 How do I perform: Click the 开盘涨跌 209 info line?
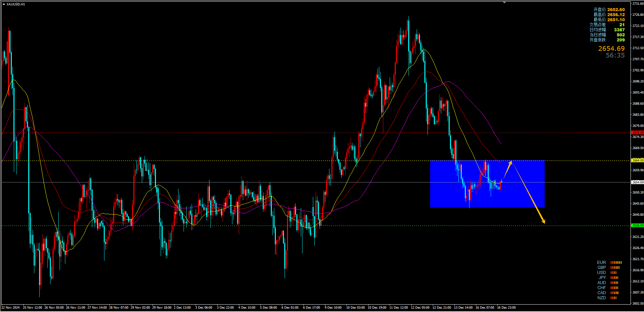pos(607,40)
